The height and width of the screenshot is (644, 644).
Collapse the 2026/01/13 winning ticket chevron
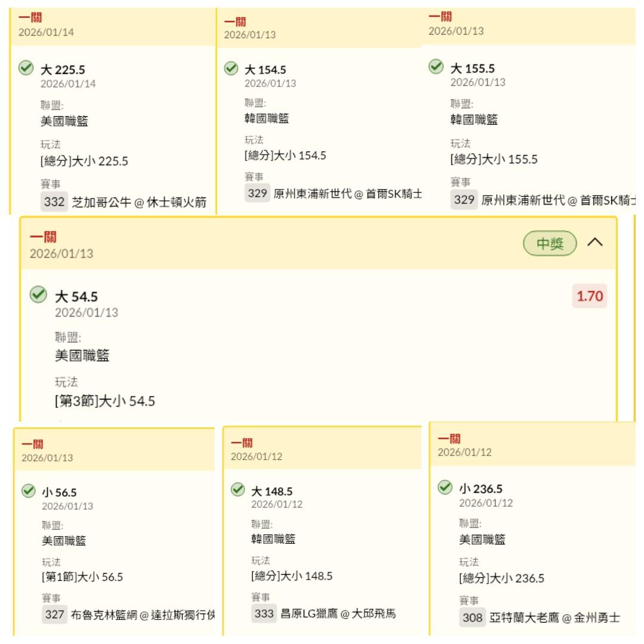pos(595,242)
